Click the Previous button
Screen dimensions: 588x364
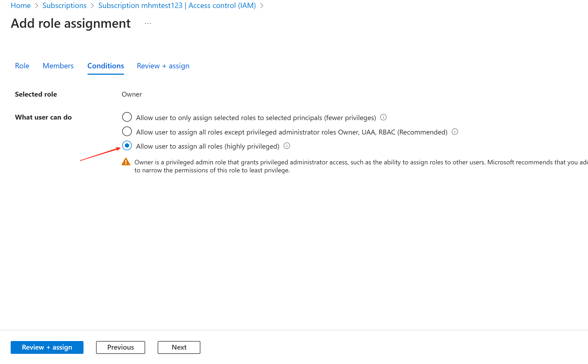pos(121,347)
